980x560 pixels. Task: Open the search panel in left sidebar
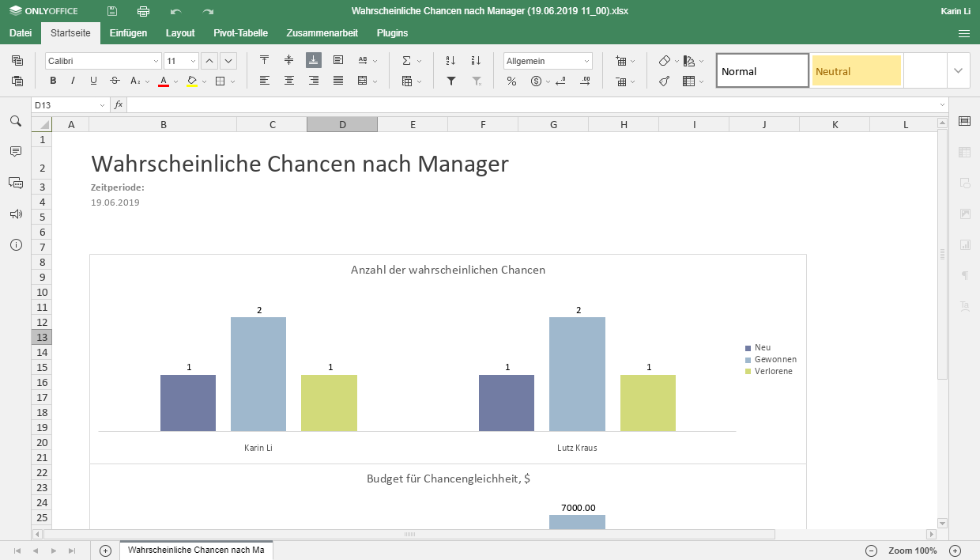pos(16,121)
